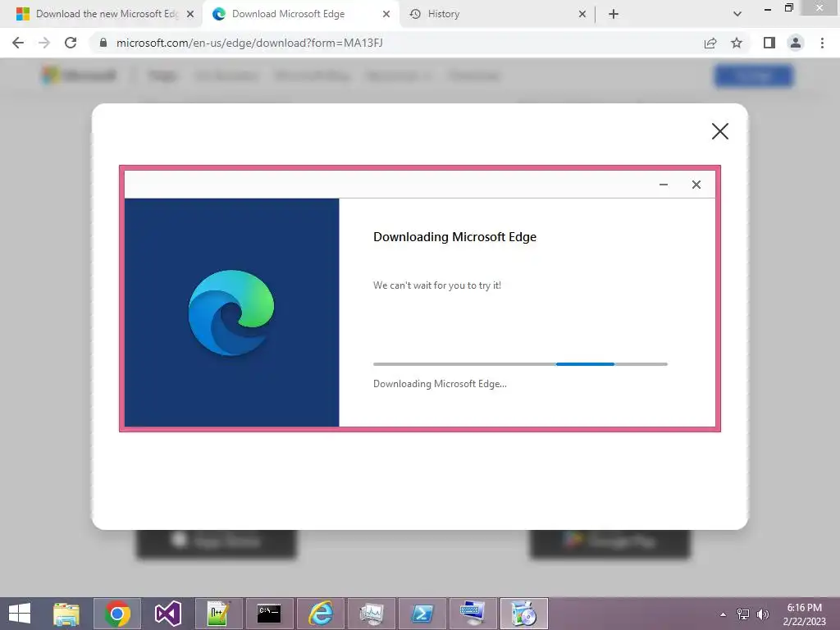The image size is (840, 630).
Task: Open the Chrome profile avatar
Action: click(796, 43)
